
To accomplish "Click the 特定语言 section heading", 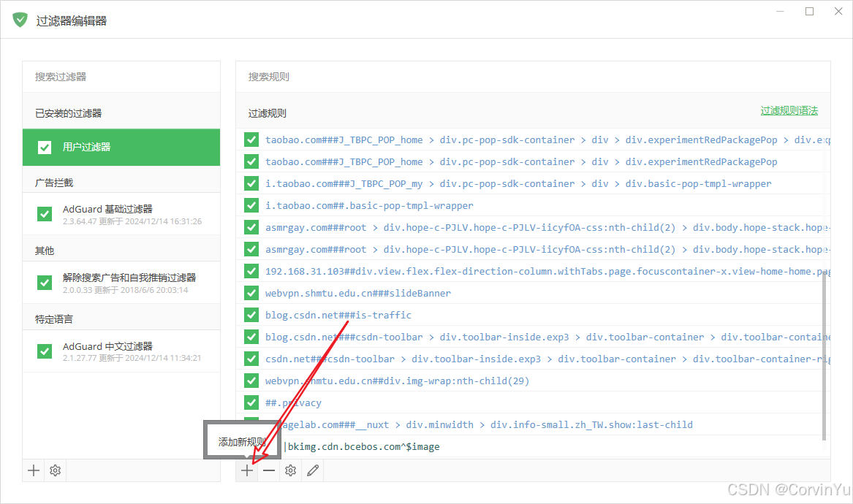I will (x=54, y=319).
